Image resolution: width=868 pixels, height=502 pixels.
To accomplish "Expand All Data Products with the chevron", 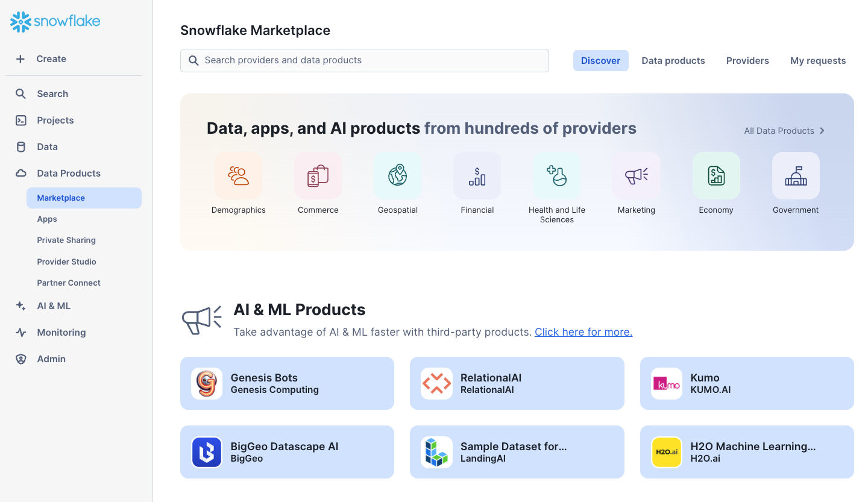I will (x=822, y=130).
